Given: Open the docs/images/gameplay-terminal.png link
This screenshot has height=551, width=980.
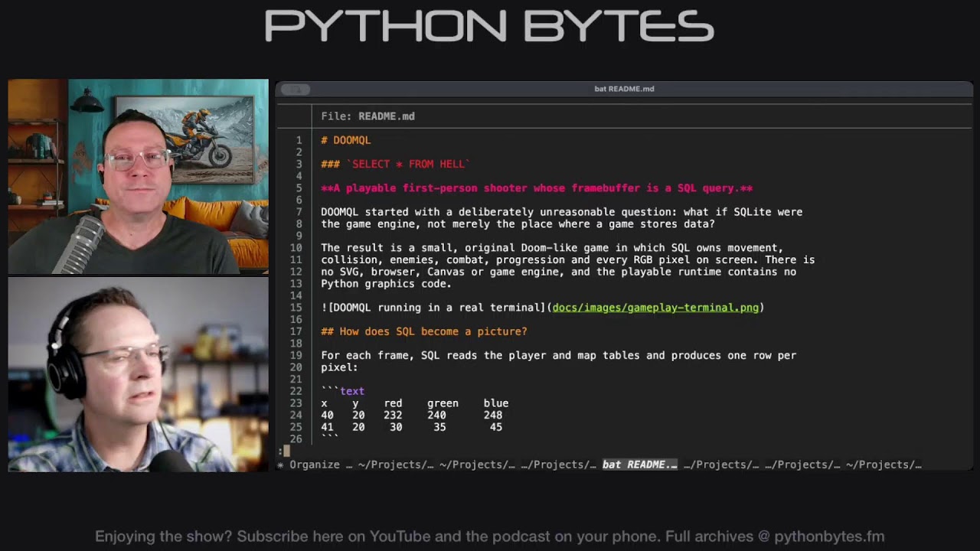Looking at the screenshot, I should [x=655, y=308].
